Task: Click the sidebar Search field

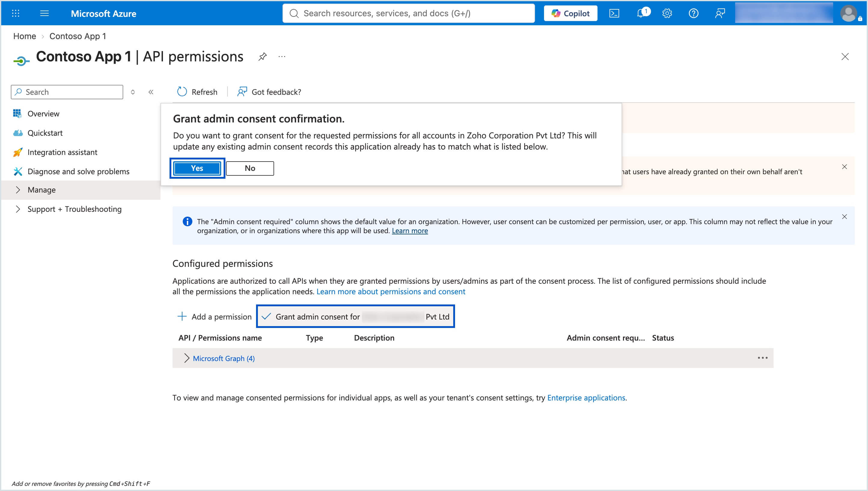Action: (67, 92)
